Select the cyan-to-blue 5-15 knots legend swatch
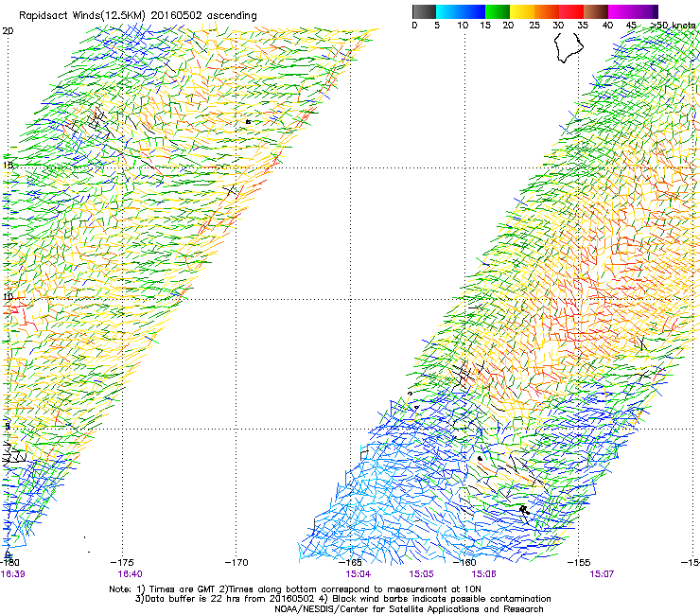The height and width of the screenshot is (615, 700). [x=461, y=11]
